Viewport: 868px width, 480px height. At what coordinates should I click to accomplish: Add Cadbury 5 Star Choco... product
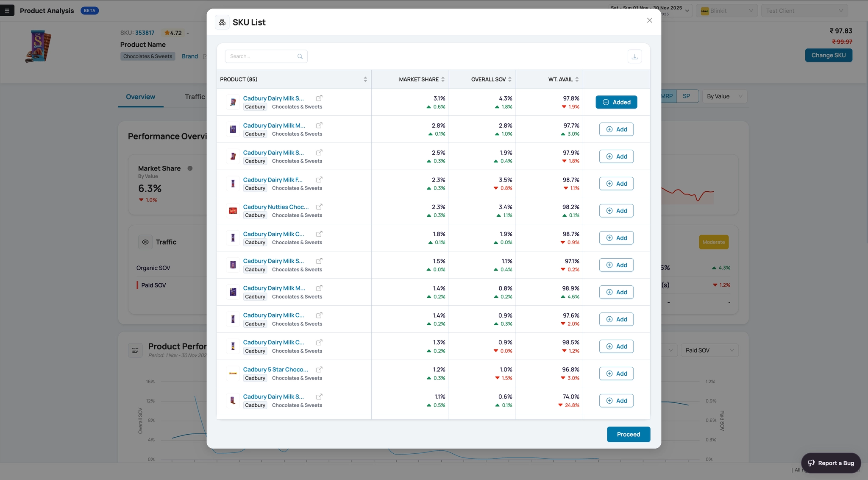(616, 374)
